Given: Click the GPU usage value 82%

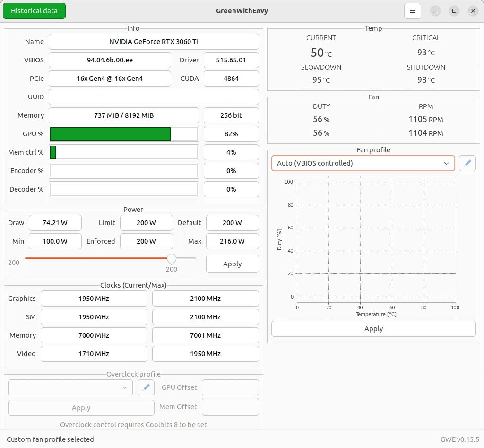Looking at the screenshot, I should (231, 134).
